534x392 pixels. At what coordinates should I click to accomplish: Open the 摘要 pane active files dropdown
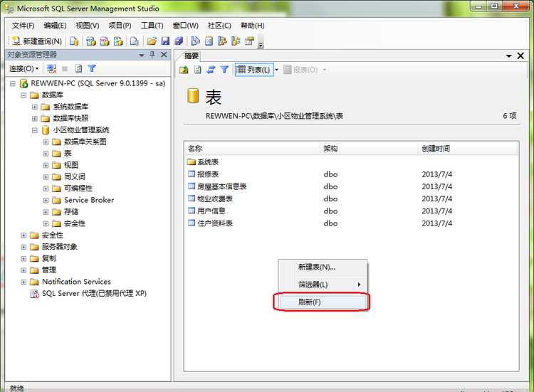tap(509, 55)
